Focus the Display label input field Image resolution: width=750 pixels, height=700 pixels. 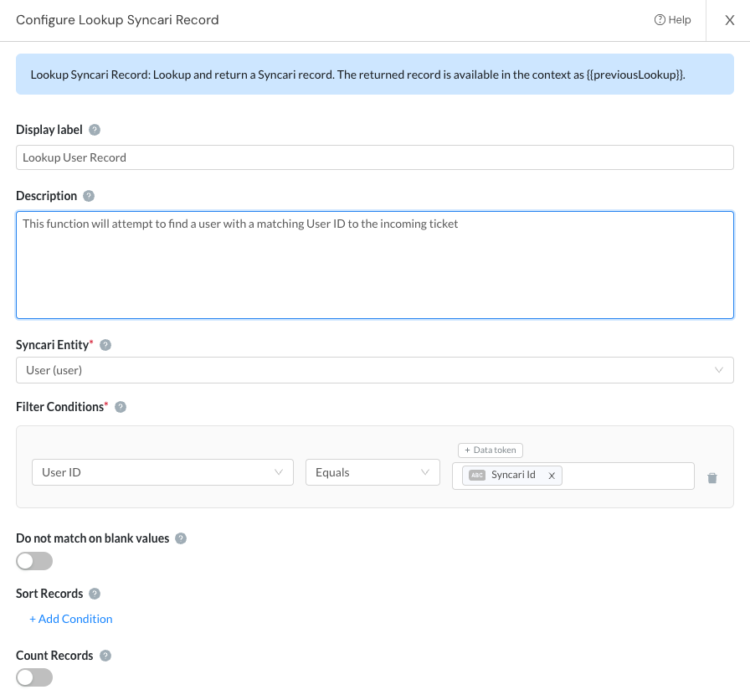pos(375,157)
